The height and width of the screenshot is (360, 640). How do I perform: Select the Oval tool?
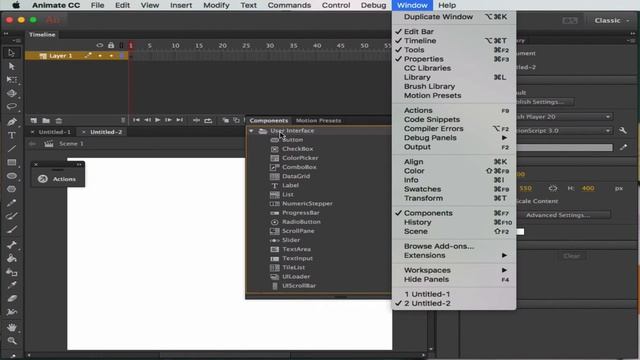click(x=11, y=176)
